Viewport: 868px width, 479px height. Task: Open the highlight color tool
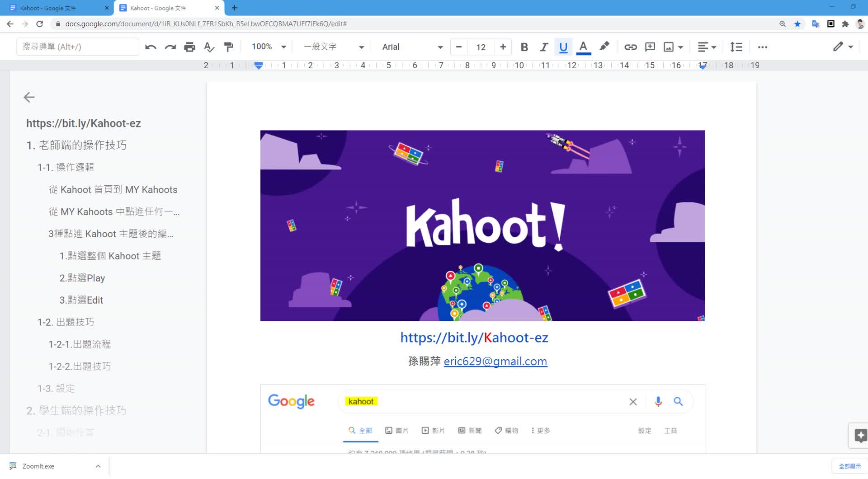pyautogui.click(x=604, y=46)
